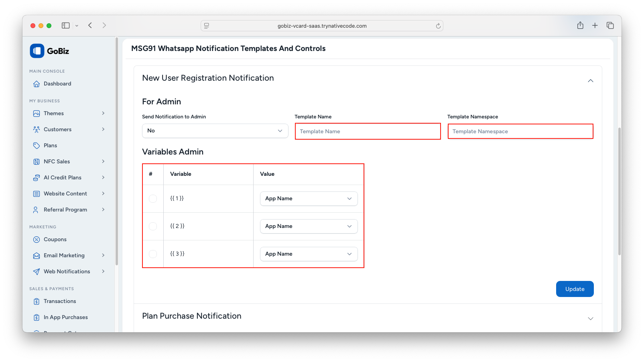Collapse the New User Registration Notification section

click(x=591, y=81)
